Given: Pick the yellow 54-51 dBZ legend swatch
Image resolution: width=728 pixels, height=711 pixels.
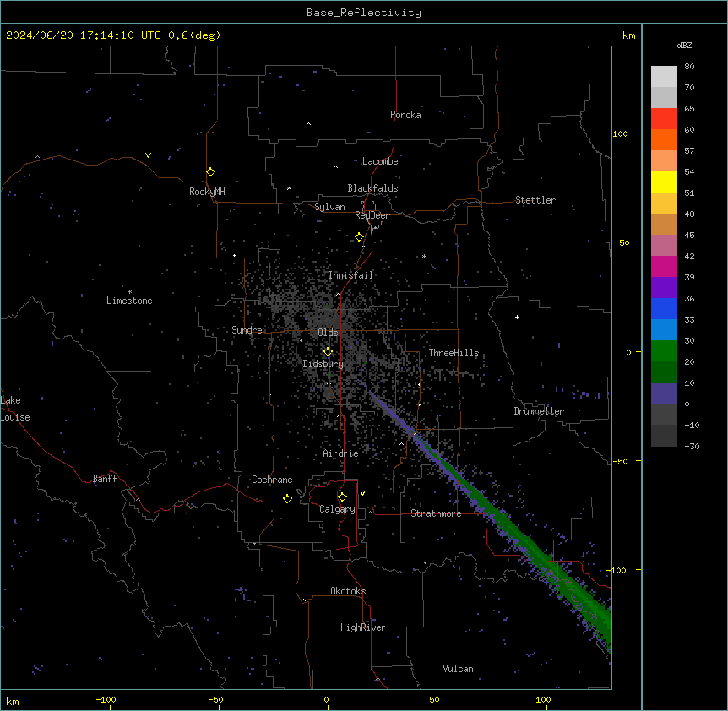Looking at the screenshot, I should tap(664, 182).
